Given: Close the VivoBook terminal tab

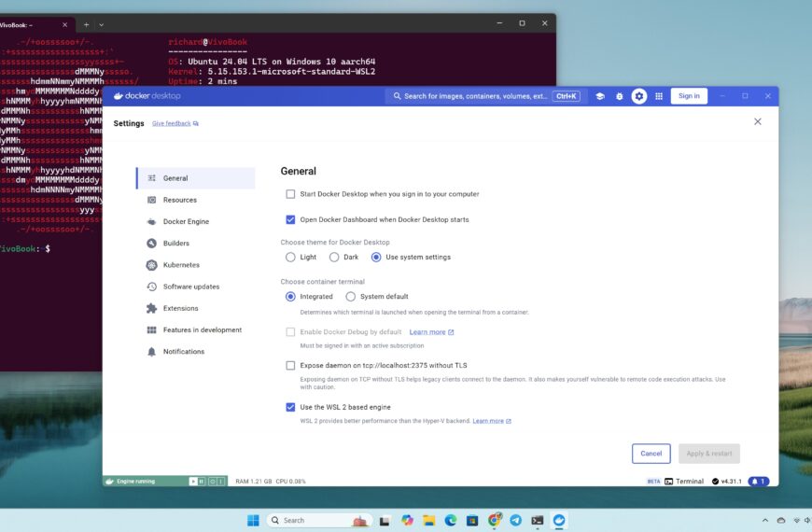Looking at the screenshot, I should click(x=64, y=24).
